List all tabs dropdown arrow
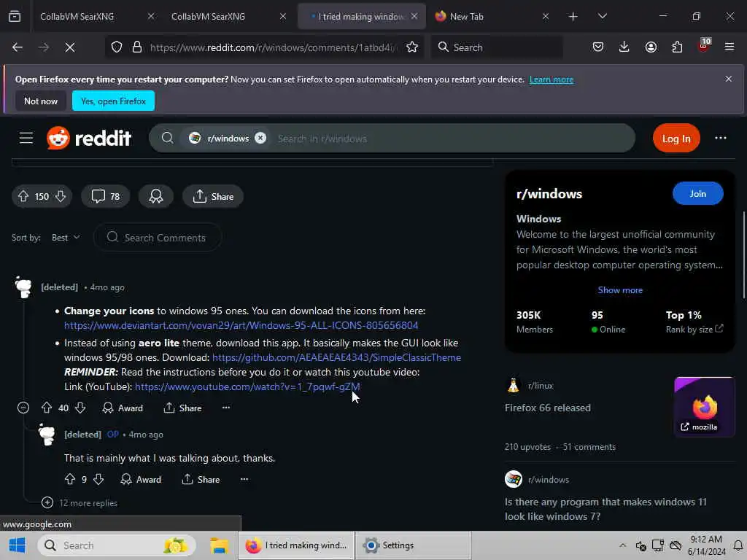Image resolution: width=747 pixels, height=560 pixels. [602, 16]
